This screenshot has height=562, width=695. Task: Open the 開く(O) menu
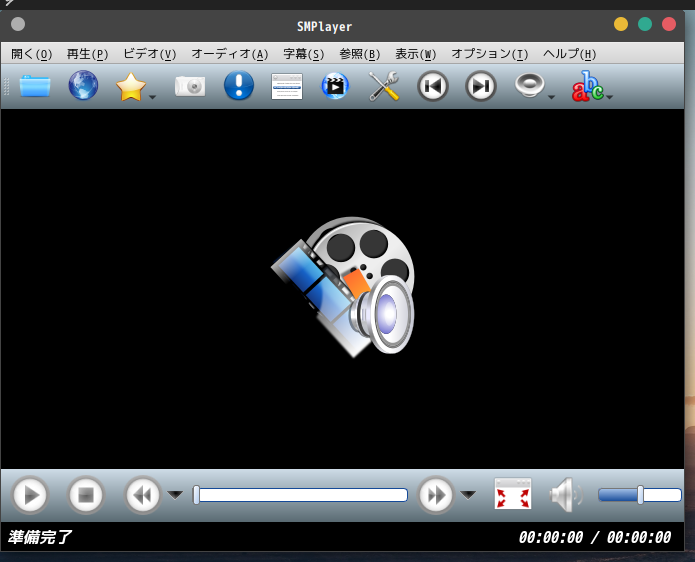tap(31, 54)
